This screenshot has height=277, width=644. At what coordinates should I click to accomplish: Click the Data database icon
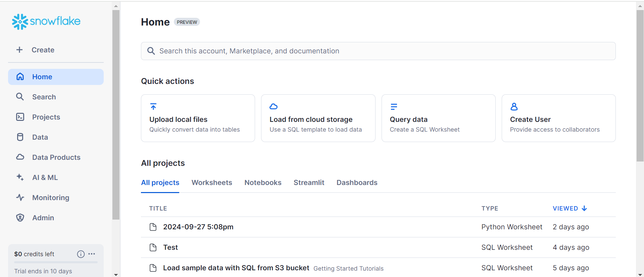coord(20,137)
